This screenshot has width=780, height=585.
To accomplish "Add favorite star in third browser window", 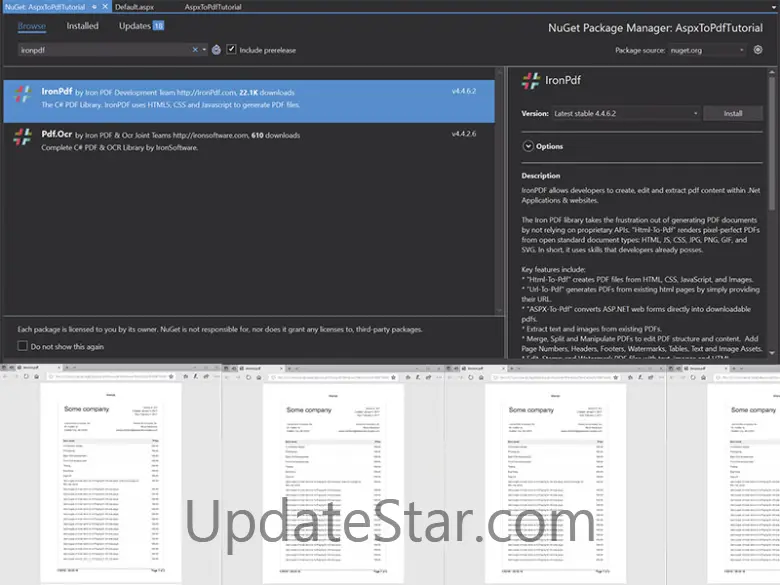I will point(616,377).
